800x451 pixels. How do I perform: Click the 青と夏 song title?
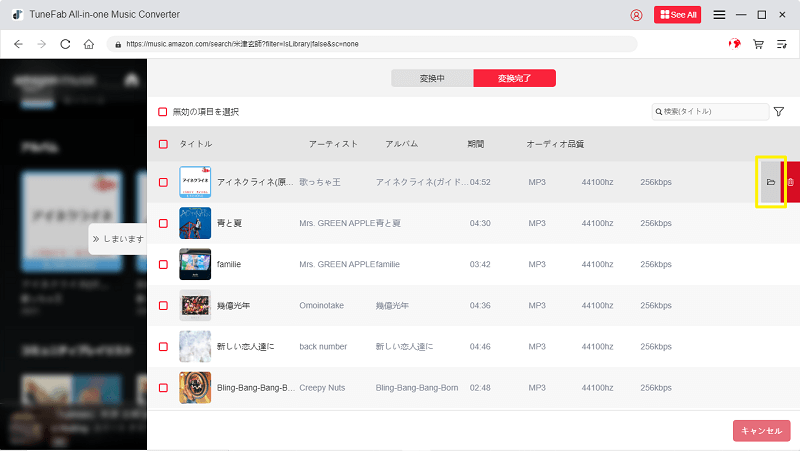229,223
